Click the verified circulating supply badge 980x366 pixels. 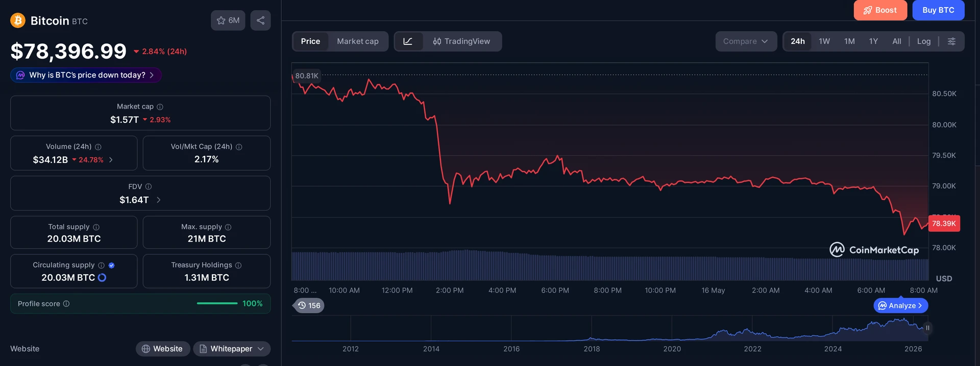click(111, 265)
